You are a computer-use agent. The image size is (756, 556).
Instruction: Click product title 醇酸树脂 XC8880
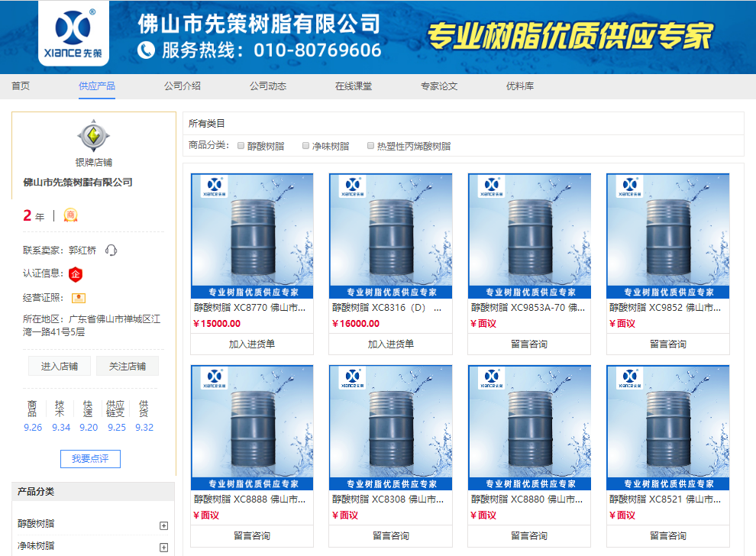point(527,499)
